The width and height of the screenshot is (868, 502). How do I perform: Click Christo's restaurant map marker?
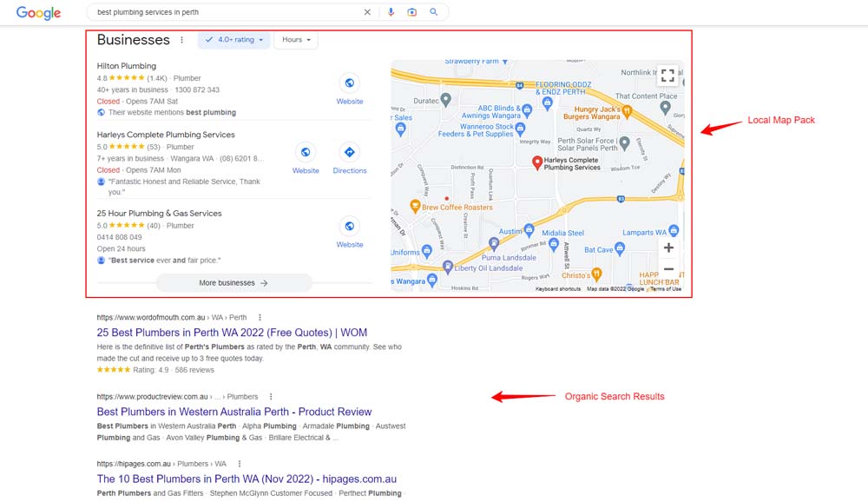596,274
